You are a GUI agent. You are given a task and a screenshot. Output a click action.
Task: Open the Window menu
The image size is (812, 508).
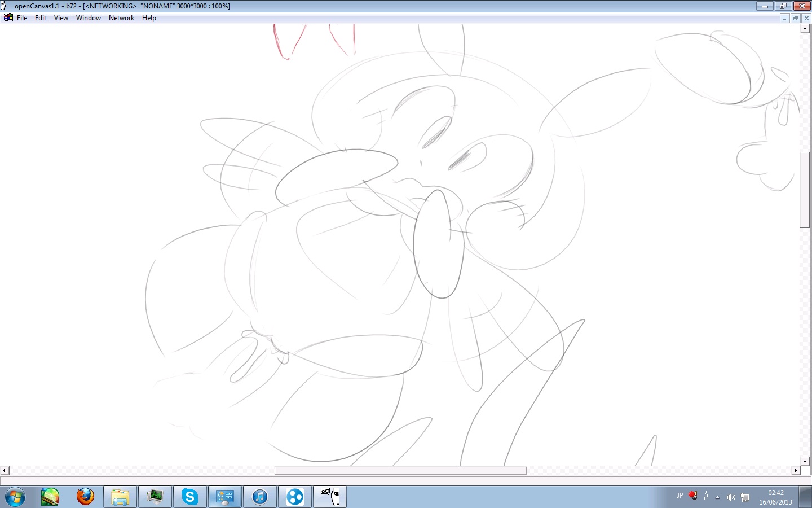tap(89, 18)
